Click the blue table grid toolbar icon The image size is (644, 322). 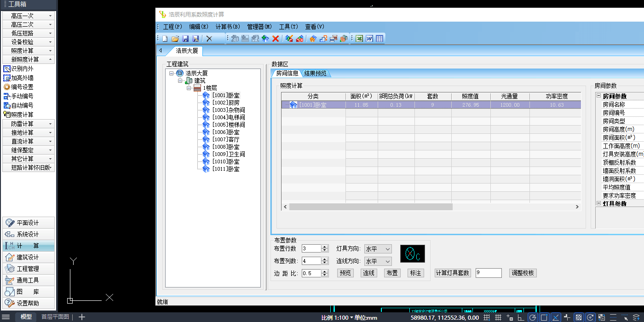click(379, 39)
